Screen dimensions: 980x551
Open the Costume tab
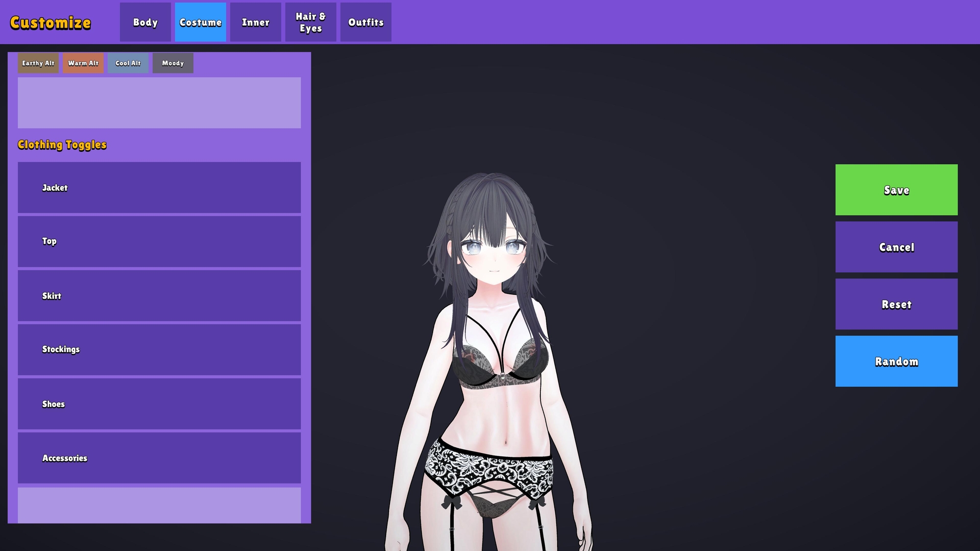pyautogui.click(x=200, y=22)
